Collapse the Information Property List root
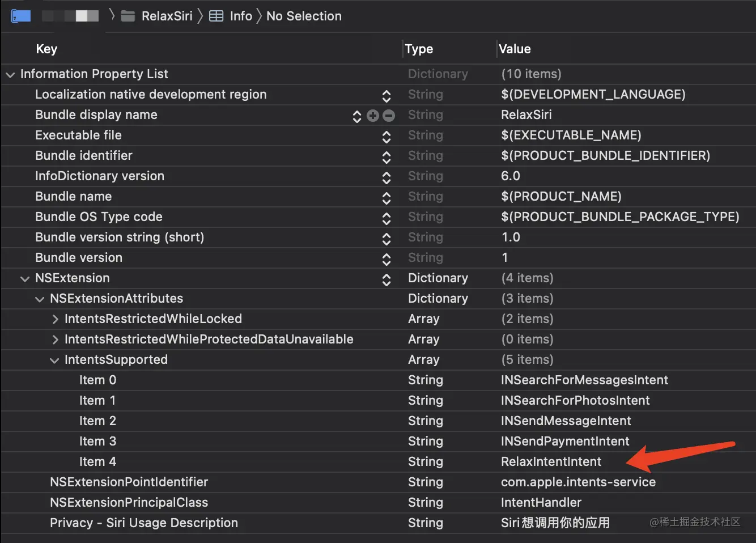This screenshot has height=543, width=756. pyautogui.click(x=10, y=74)
